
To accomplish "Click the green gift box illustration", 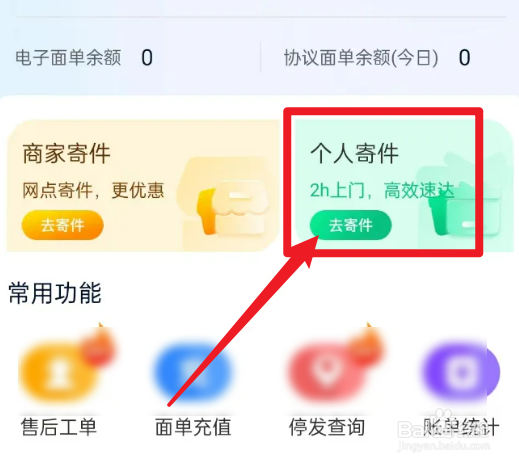I will tap(463, 200).
